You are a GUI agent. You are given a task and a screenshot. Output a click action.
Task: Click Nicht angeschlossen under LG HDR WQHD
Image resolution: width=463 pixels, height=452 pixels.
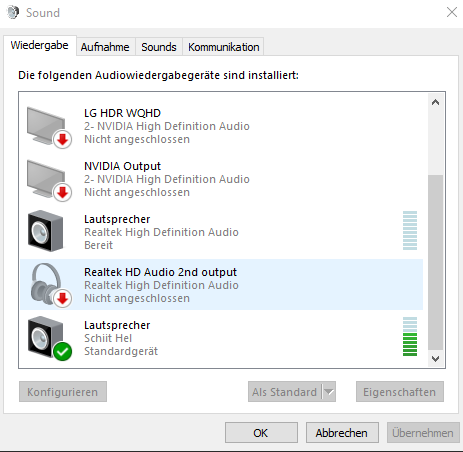(x=137, y=139)
